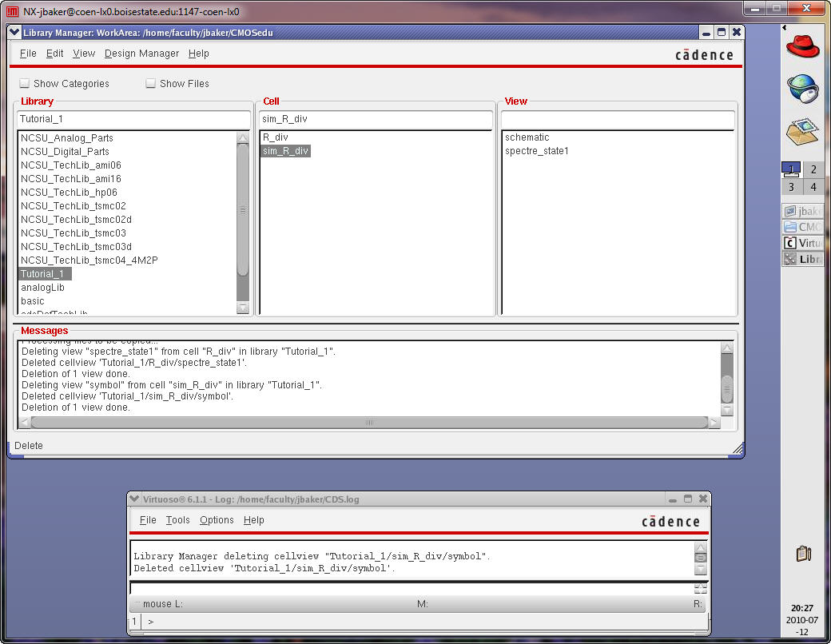Open Library Manager window menu arrow icon

(x=15, y=33)
